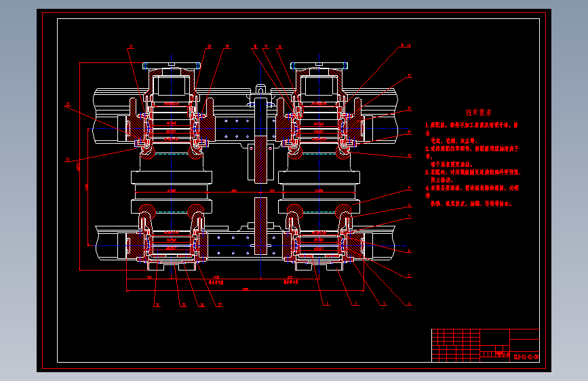Pick part callout number 1
Image resolution: width=588 pixels, height=381 pixels.
[x=327, y=303]
